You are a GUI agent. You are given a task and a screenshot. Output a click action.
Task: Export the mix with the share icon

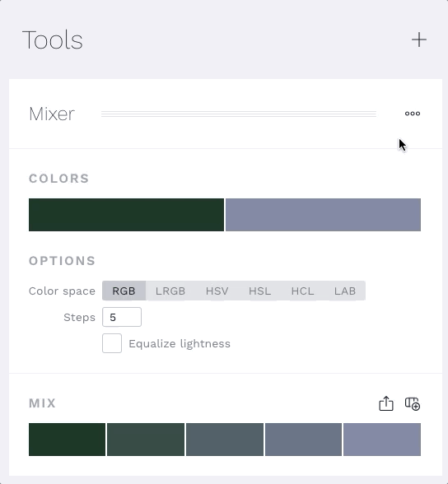click(x=386, y=403)
